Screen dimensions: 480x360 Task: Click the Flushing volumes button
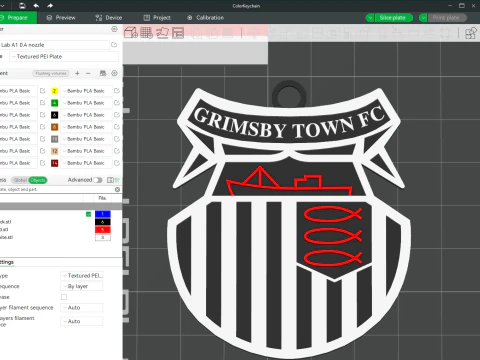tap(51, 73)
